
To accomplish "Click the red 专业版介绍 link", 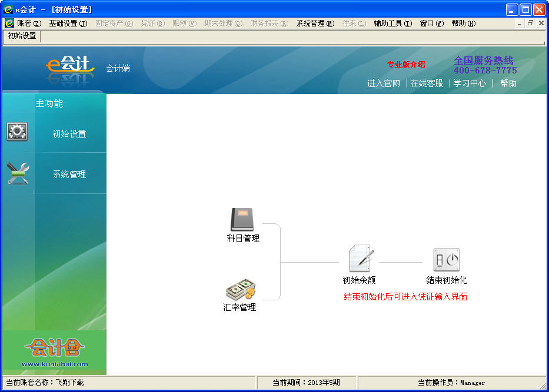I will 407,65.
